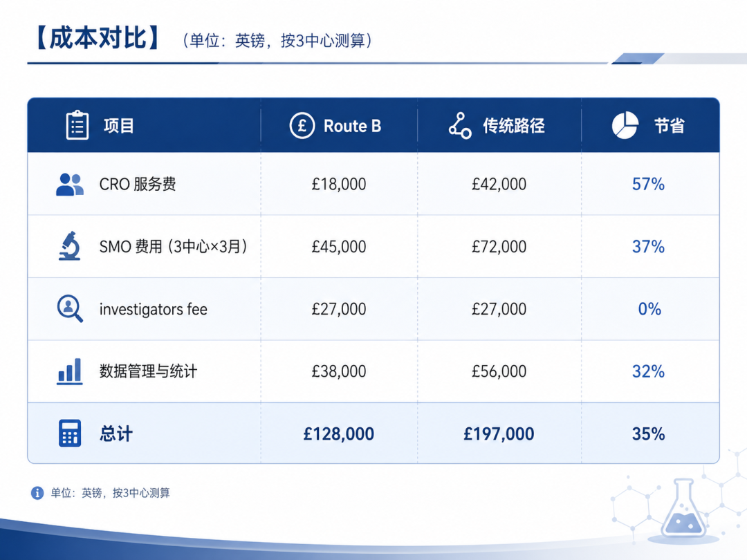Screen dimensions: 747x560
Task: Click the £45,000 SMO Route B cell
Action: [339, 247]
